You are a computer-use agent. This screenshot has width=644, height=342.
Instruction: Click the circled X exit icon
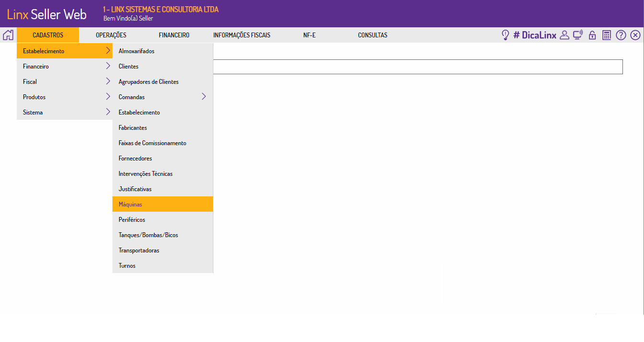coord(635,35)
